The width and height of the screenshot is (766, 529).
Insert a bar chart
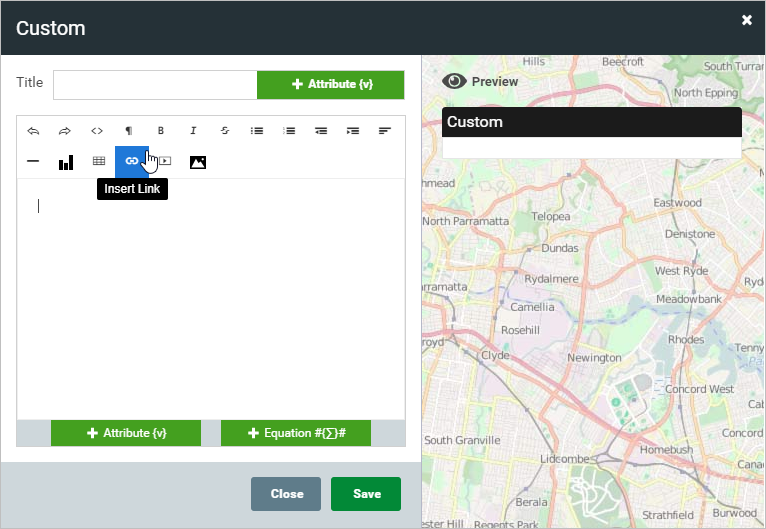pyautogui.click(x=66, y=162)
